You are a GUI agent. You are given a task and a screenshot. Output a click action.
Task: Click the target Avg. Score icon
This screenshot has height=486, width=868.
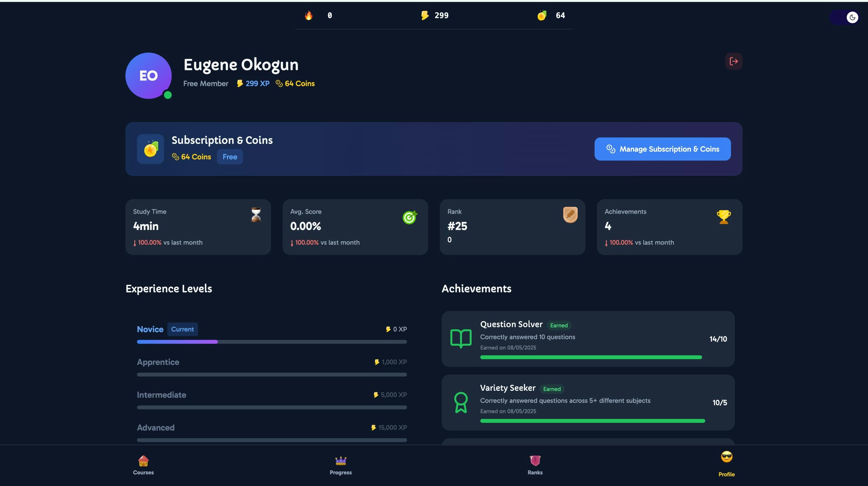point(410,217)
